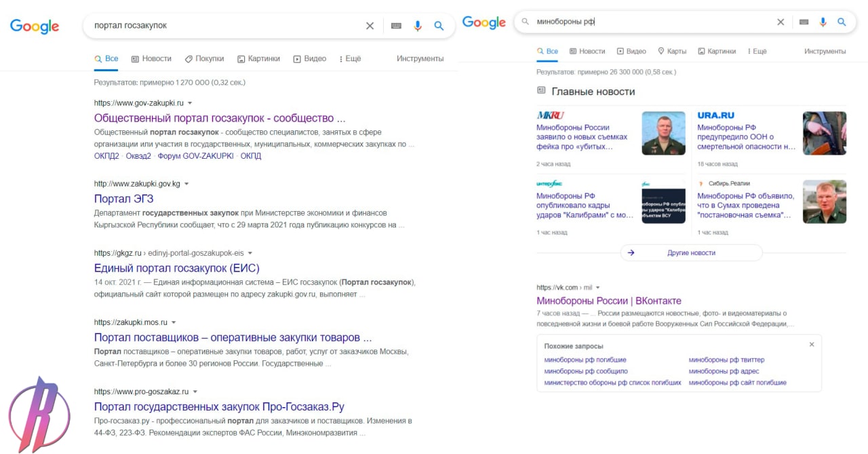Expand dropdown arrow next to zakupki.gov.kg URL
Image resolution: width=868 pixels, height=454 pixels.
point(186,184)
